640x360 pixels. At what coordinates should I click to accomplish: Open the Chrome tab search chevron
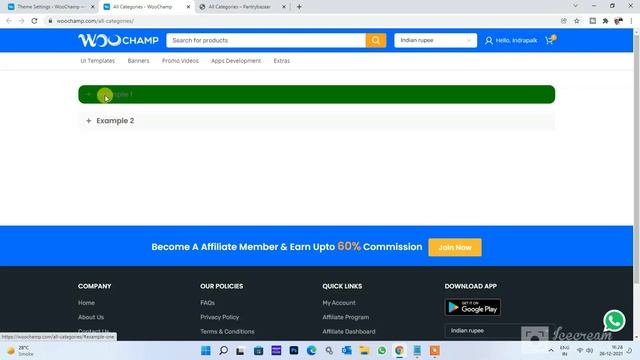576,6
